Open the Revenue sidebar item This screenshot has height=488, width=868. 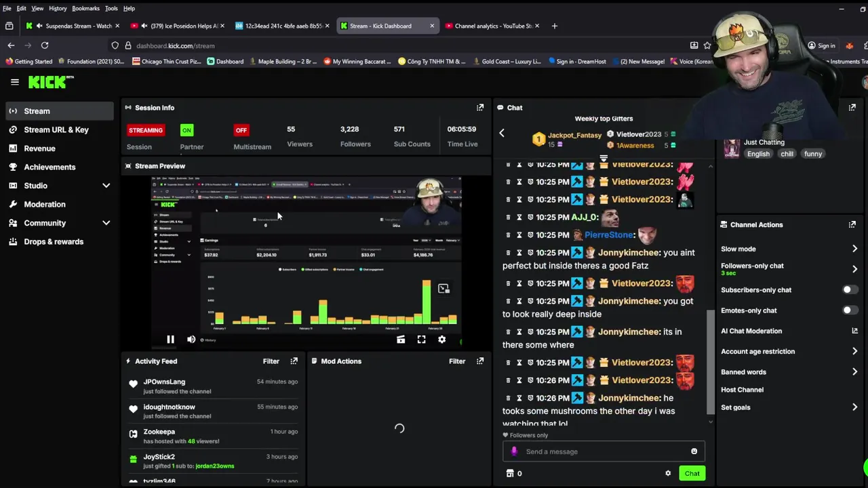pos(59,148)
